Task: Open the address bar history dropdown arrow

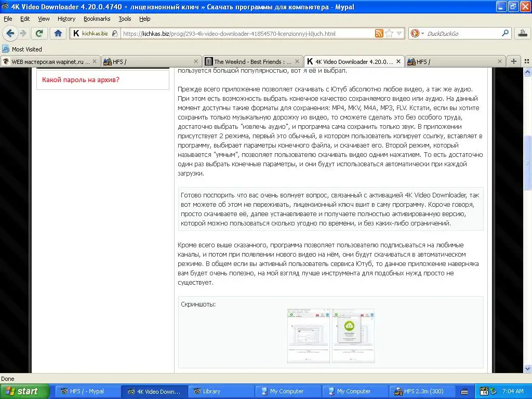Action: (400, 33)
